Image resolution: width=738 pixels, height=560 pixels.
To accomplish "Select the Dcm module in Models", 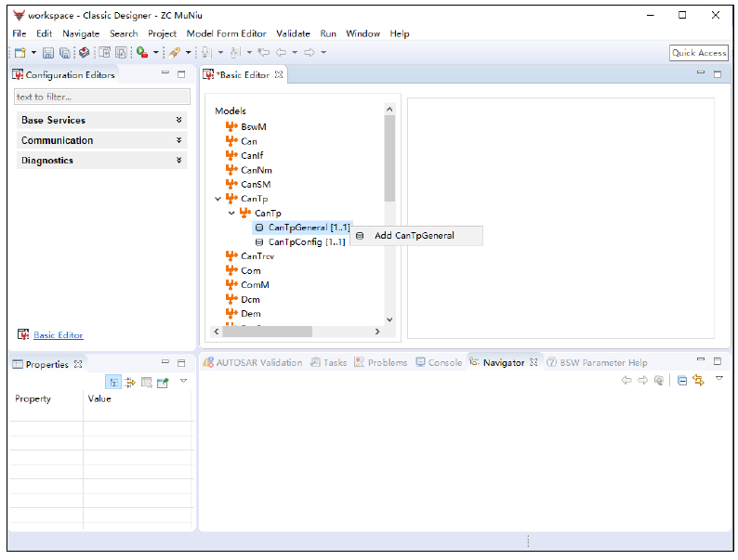I will click(x=250, y=300).
